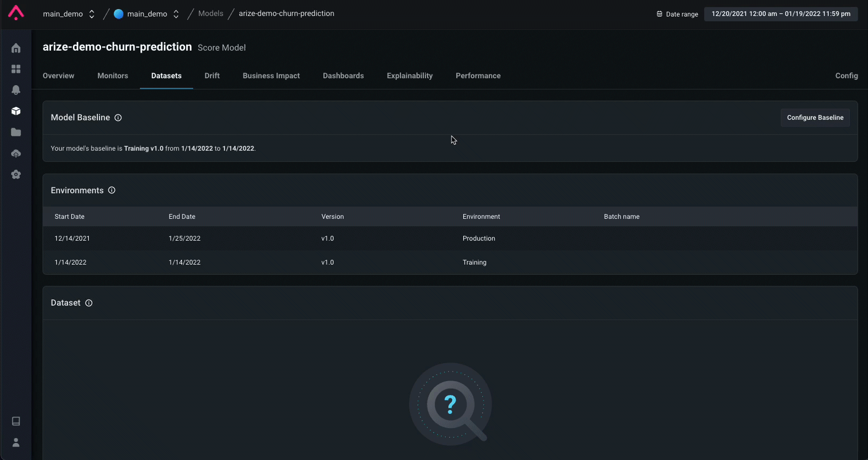Click the Environments info icon
The height and width of the screenshot is (460, 868).
tap(112, 190)
